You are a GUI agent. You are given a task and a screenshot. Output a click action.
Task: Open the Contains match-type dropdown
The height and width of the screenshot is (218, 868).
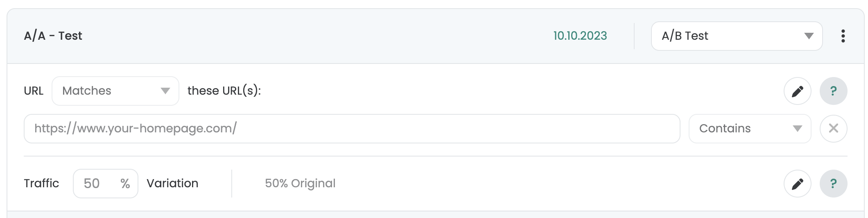click(x=750, y=129)
